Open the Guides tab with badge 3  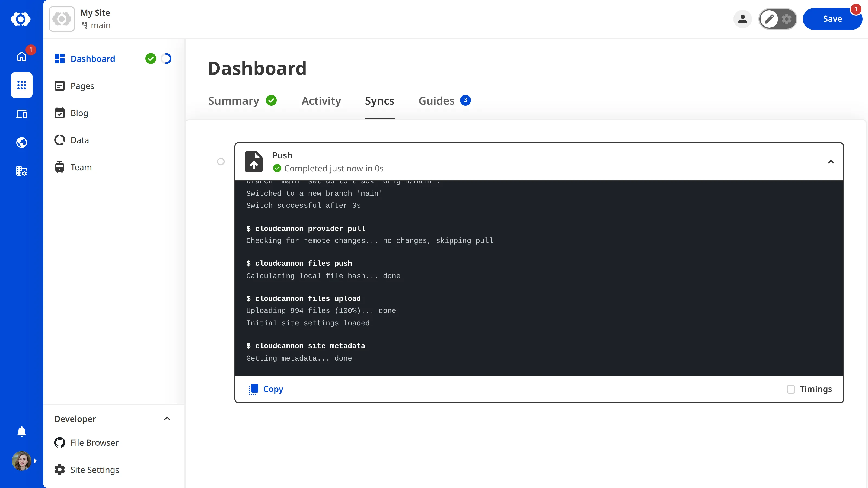[437, 101]
